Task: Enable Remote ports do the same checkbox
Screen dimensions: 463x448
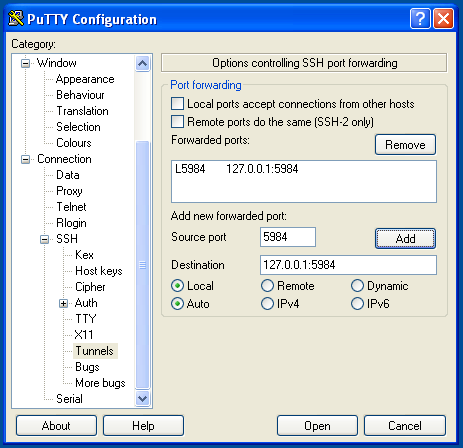Action: pyautogui.click(x=177, y=122)
